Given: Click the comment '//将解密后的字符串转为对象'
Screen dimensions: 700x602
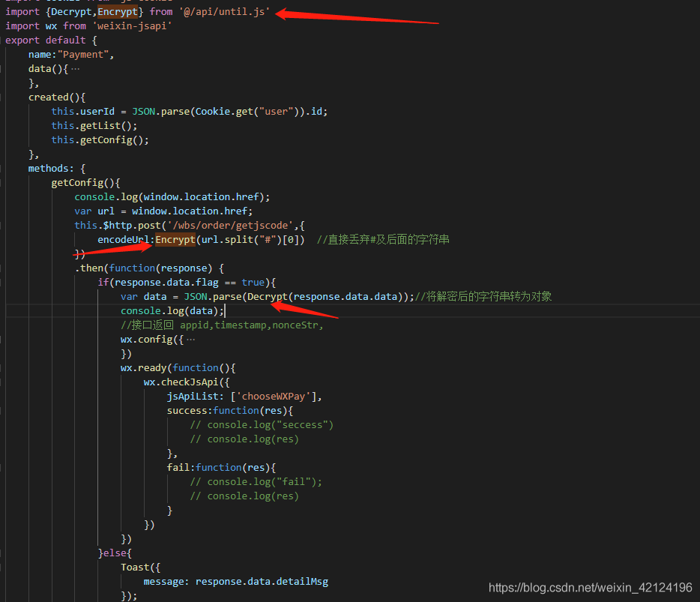Looking at the screenshot, I should [x=483, y=297].
